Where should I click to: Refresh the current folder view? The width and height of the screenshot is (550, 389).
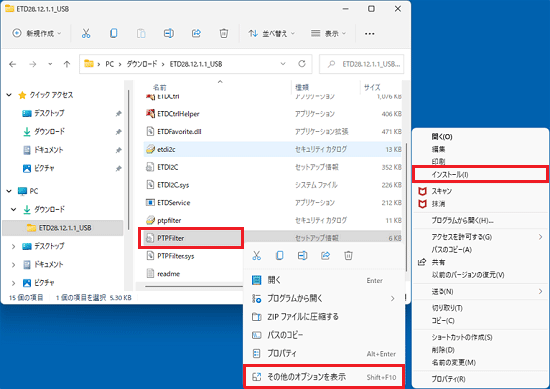[302, 64]
